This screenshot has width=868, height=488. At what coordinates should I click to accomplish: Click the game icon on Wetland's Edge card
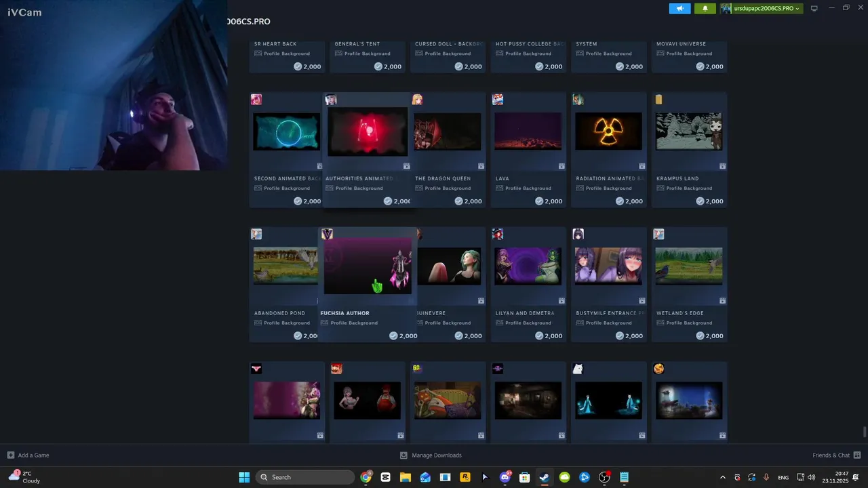tap(658, 234)
